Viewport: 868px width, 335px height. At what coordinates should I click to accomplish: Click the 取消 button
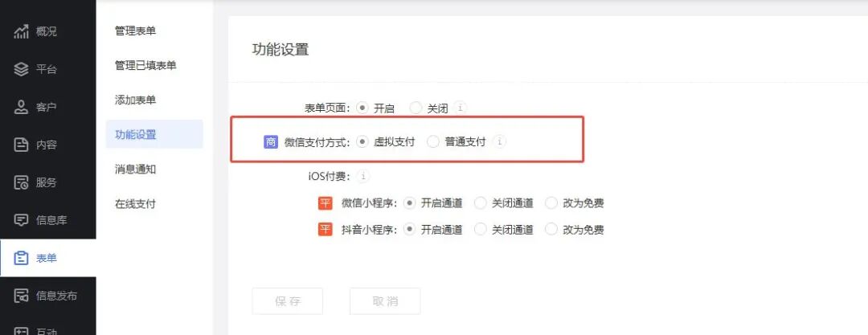tap(385, 301)
